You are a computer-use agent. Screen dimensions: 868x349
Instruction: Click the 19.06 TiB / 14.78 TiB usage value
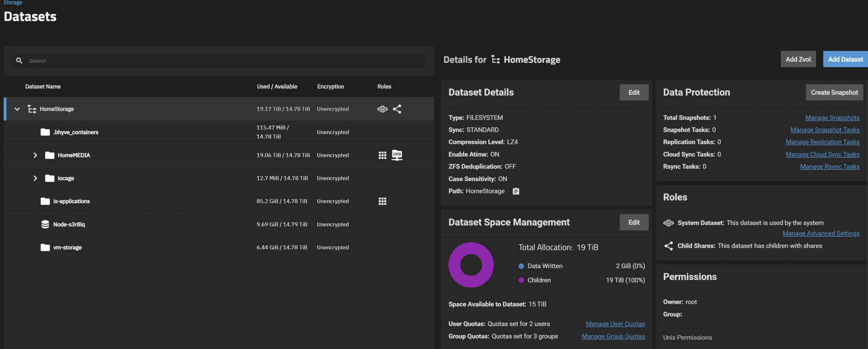(283, 155)
